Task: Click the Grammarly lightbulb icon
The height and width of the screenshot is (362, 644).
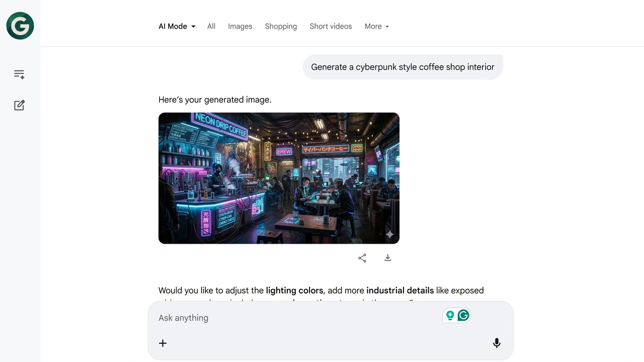Action: tap(450, 315)
